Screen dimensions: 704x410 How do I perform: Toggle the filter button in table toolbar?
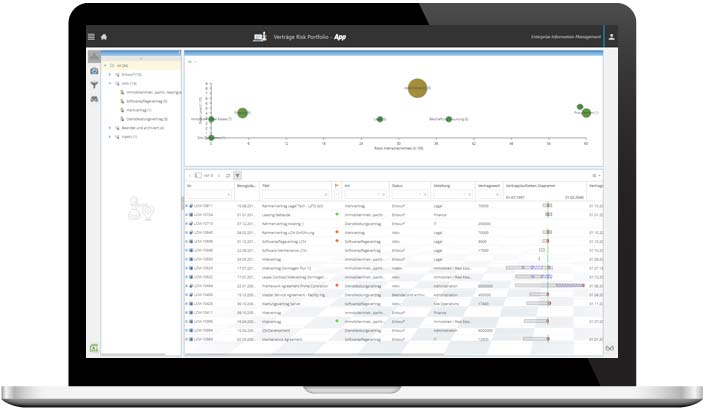tap(237, 175)
